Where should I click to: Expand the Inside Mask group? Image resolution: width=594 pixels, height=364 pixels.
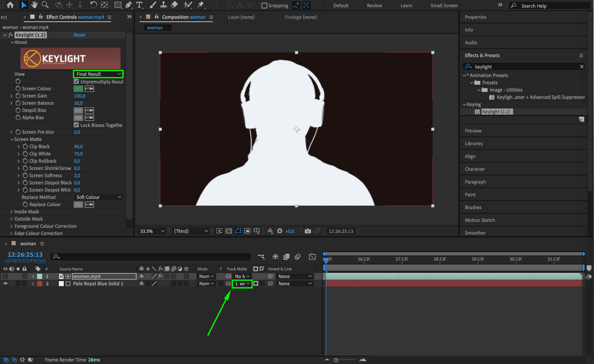point(11,212)
